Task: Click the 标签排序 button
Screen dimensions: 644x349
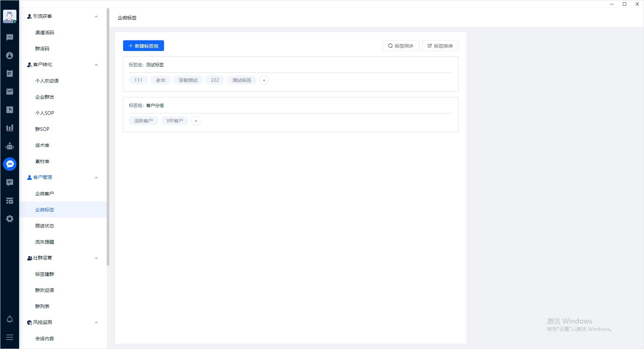Action: [x=440, y=46]
